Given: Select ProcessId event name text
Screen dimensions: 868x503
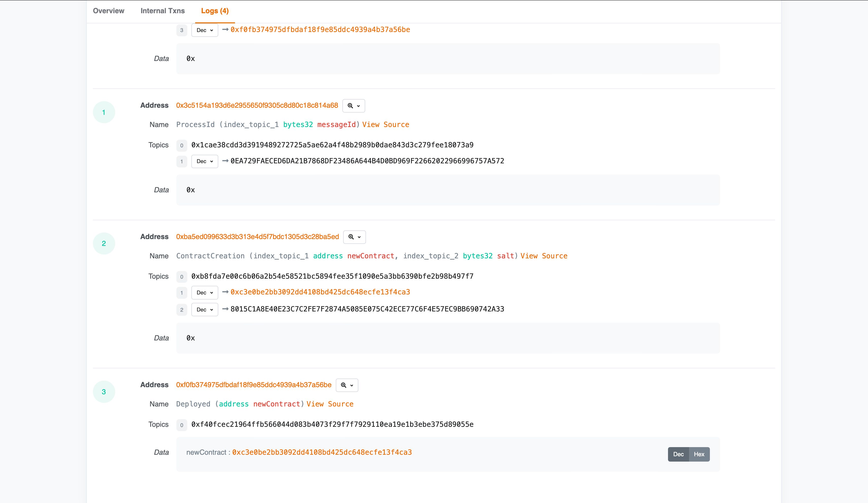Looking at the screenshot, I should pos(195,124).
